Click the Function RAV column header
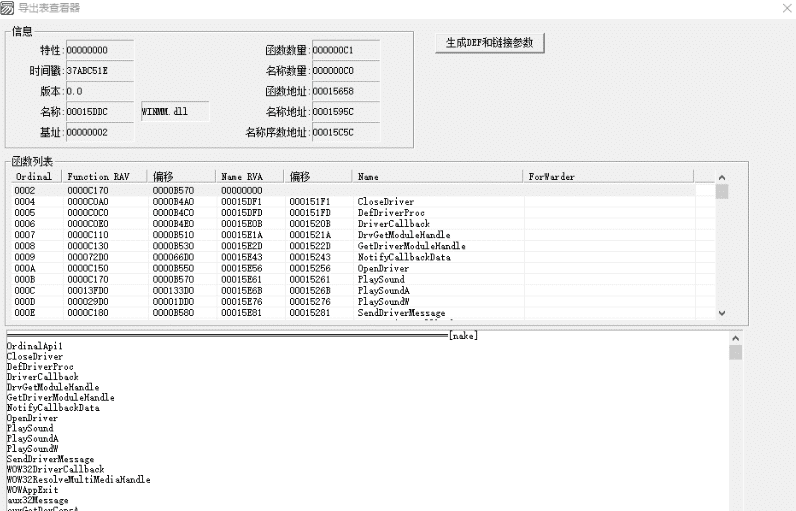Screen dimensions: 796x511 click(x=98, y=177)
